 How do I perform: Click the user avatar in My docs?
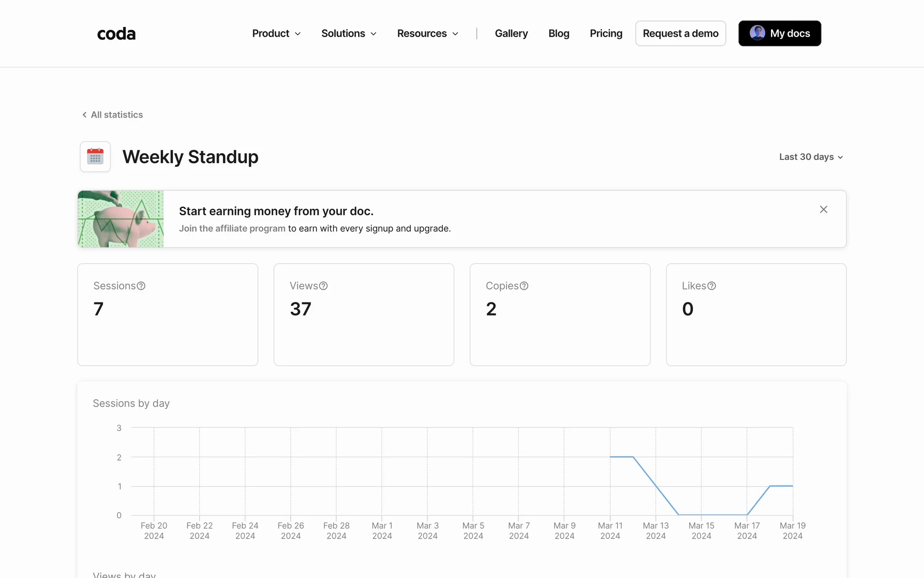point(757,33)
